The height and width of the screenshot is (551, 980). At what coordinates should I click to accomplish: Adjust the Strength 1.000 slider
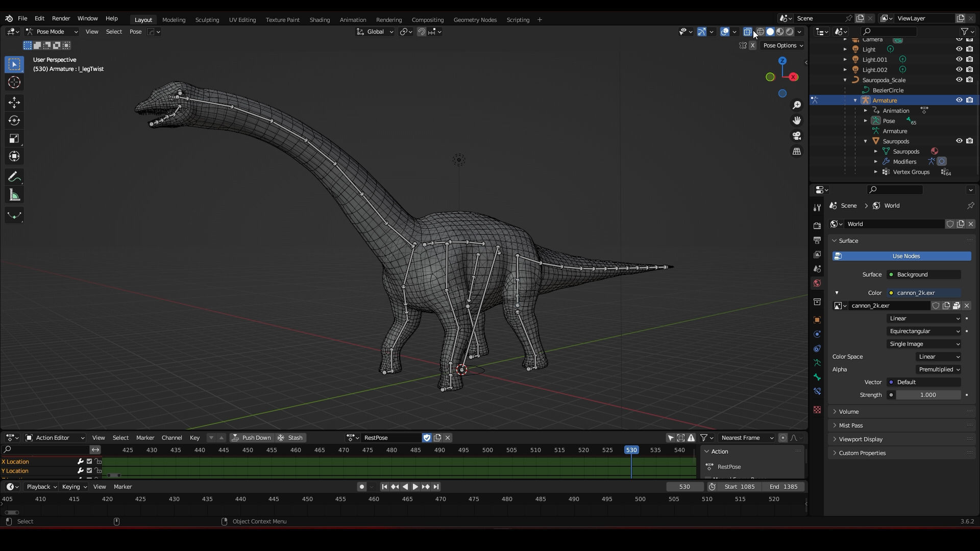point(928,395)
